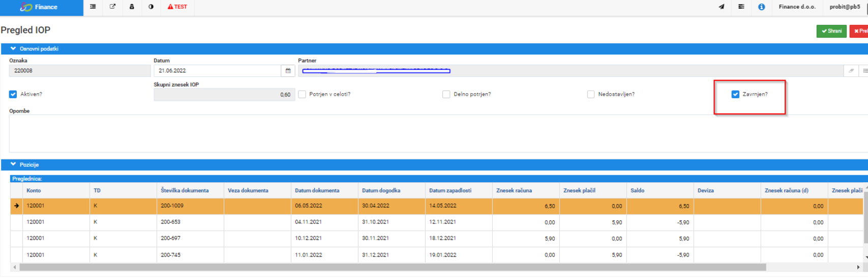Viewport: 868px width, 279px height.
Task: Select document number 200-1009 cell
Action: click(190, 206)
